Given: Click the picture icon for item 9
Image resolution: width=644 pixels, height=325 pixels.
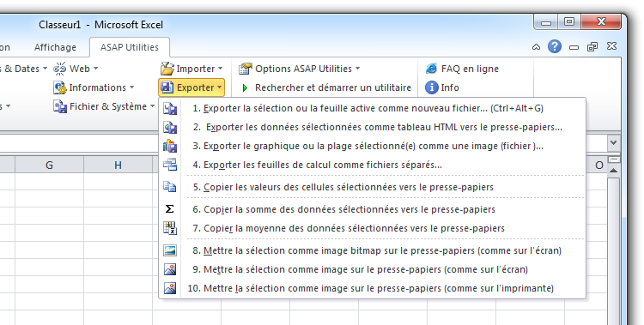Looking at the screenshot, I should pyautogui.click(x=170, y=269).
